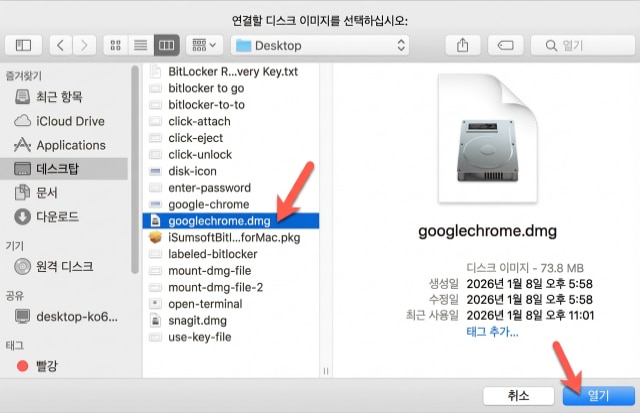Toggle the sidebar visibility button
Image resolution: width=640 pixels, height=413 pixels.
point(23,45)
